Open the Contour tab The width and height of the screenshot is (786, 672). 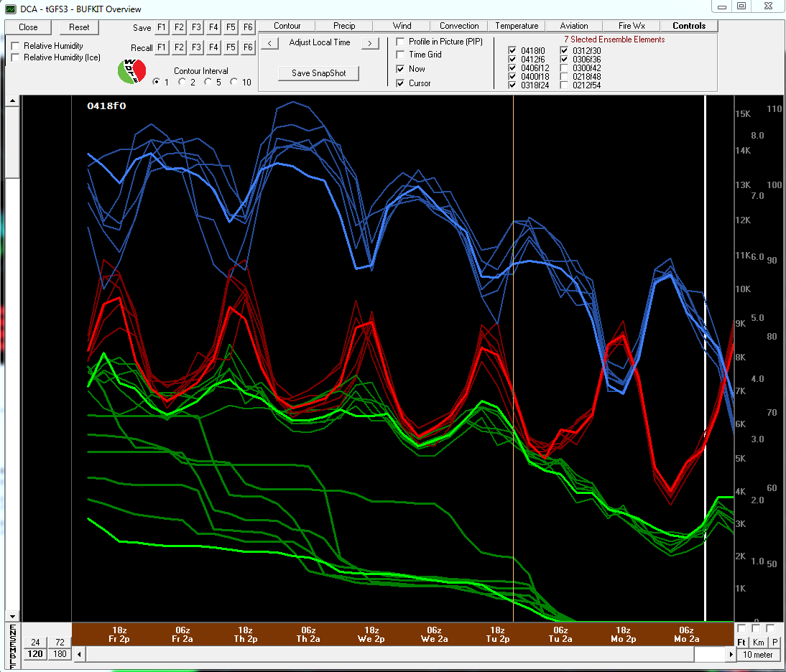(x=287, y=26)
